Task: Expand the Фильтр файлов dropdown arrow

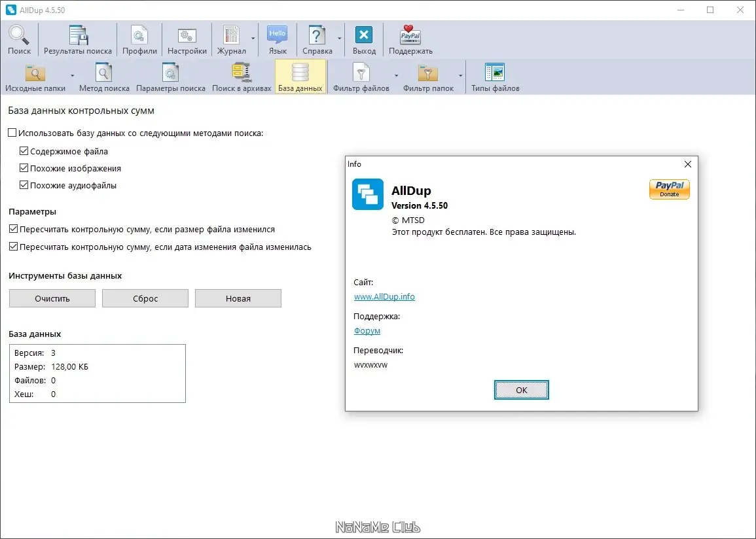Action: pyautogui.click(x=396, y=76)
